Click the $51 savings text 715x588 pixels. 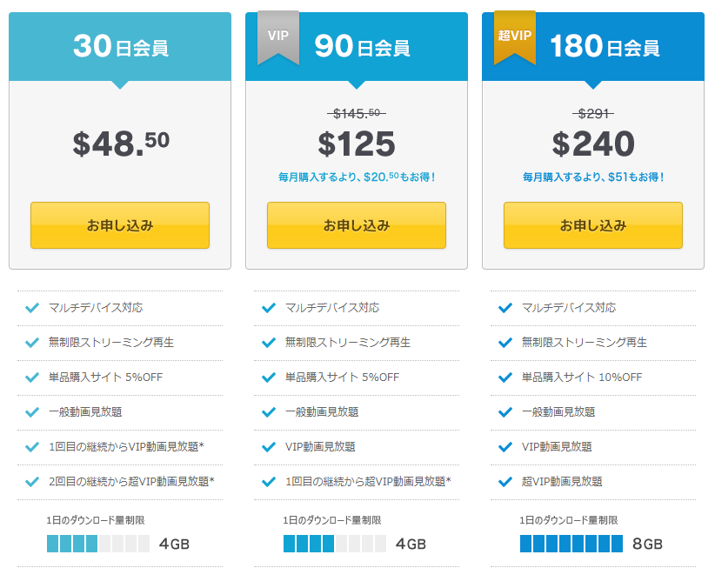click(593, 177)
